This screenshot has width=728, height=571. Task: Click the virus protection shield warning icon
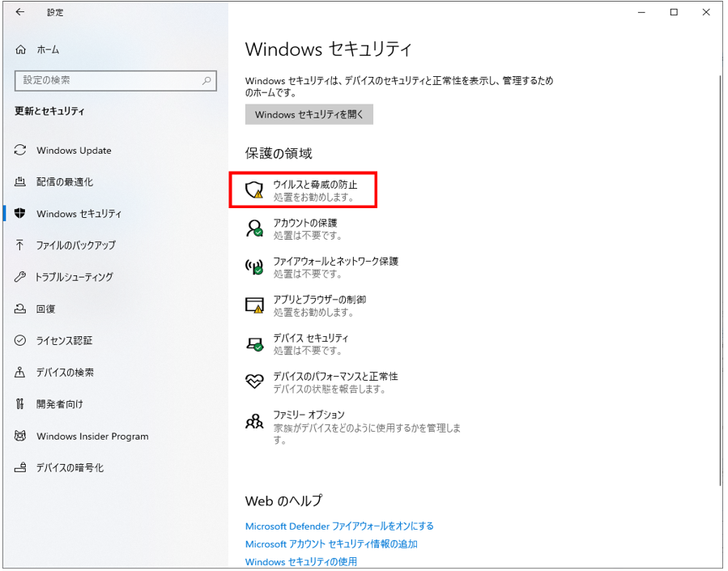tap(254, 190)
